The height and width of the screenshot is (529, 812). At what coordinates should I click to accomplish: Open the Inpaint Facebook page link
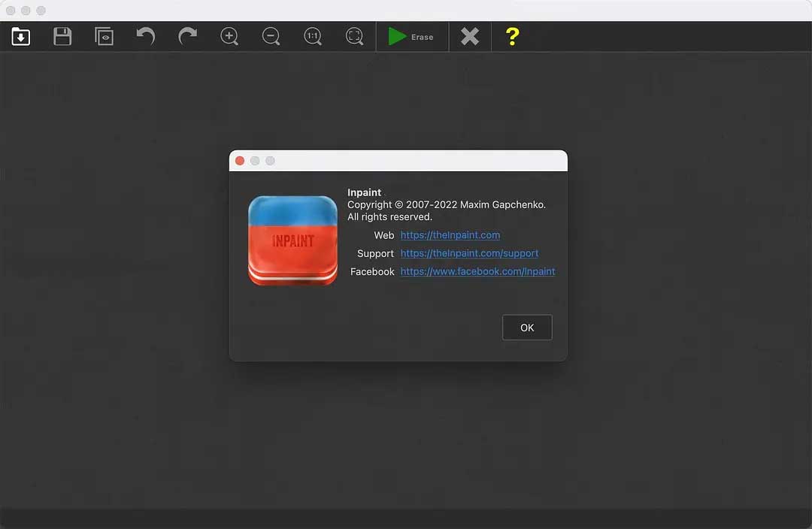coord(477,271)
